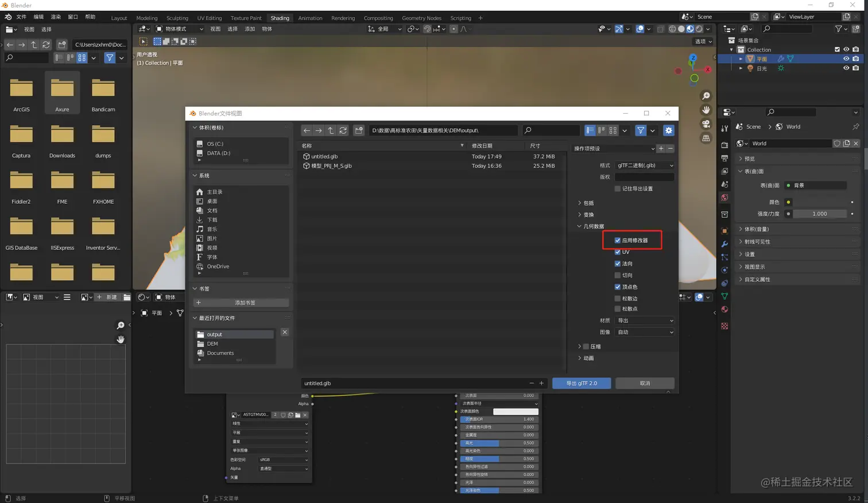Click the 取消 cancel button
868x503 pixels.
pos(645,383)
